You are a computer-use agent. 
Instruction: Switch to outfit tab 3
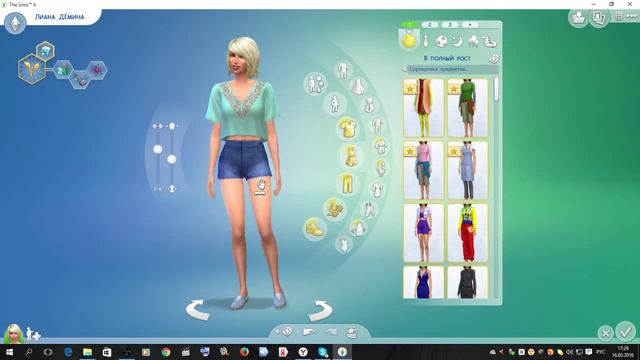click(450, 24)
